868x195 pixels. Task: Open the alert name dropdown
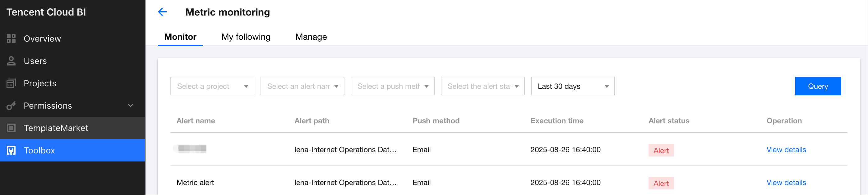coord(302,86)
